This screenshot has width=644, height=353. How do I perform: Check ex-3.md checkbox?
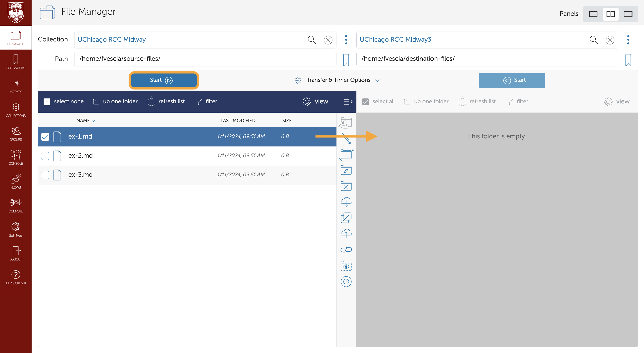tap(45, 175)
